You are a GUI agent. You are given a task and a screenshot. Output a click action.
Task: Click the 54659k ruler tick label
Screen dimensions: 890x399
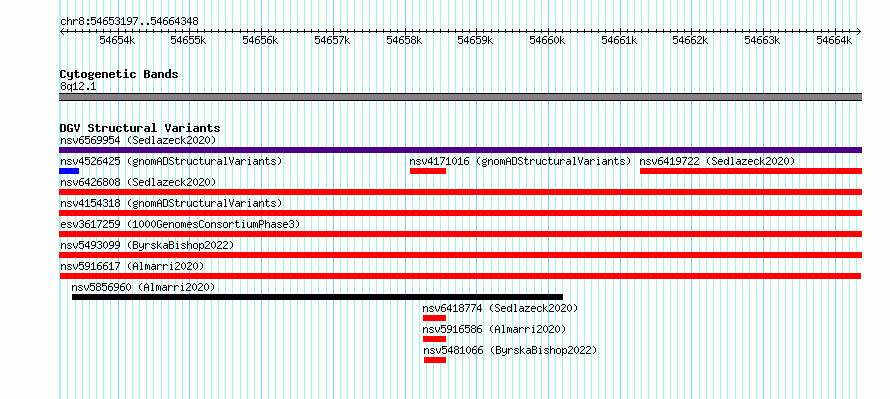click(476, 40)
